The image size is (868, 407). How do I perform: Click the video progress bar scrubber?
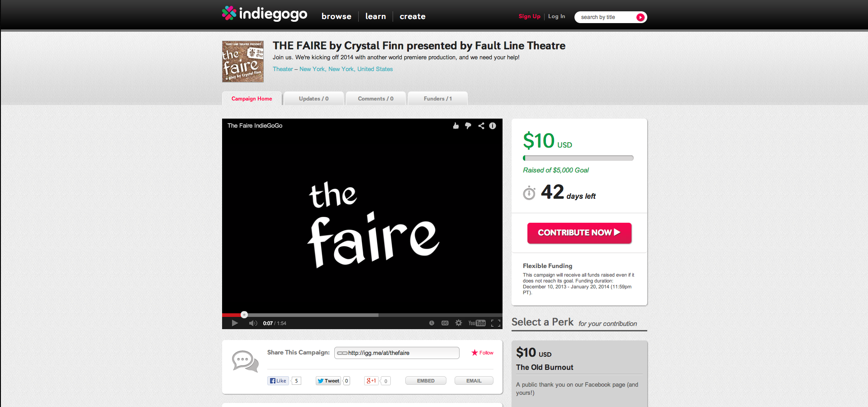[x=244, y=315]
